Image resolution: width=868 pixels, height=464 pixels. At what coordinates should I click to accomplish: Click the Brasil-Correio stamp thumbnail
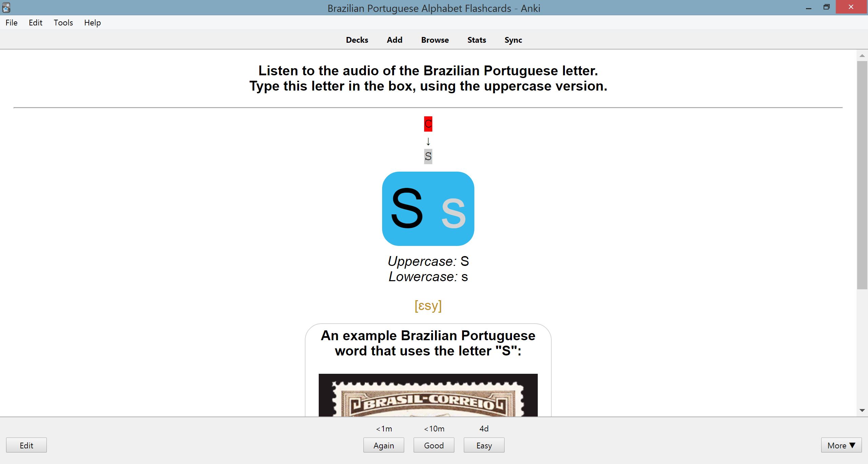[x=428, y=396]
